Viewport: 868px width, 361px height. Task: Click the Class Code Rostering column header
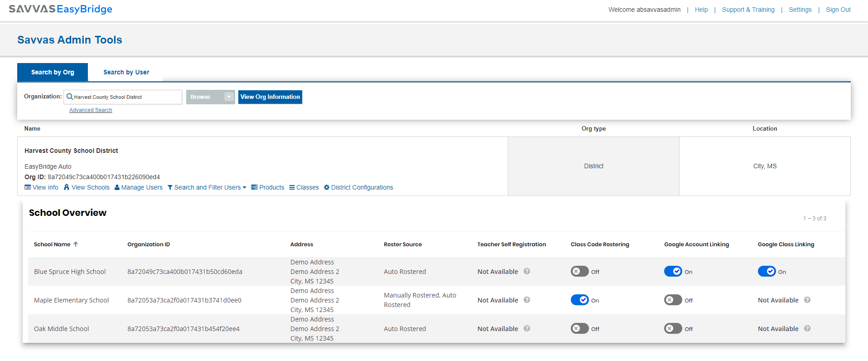click(x=600, y=244)
